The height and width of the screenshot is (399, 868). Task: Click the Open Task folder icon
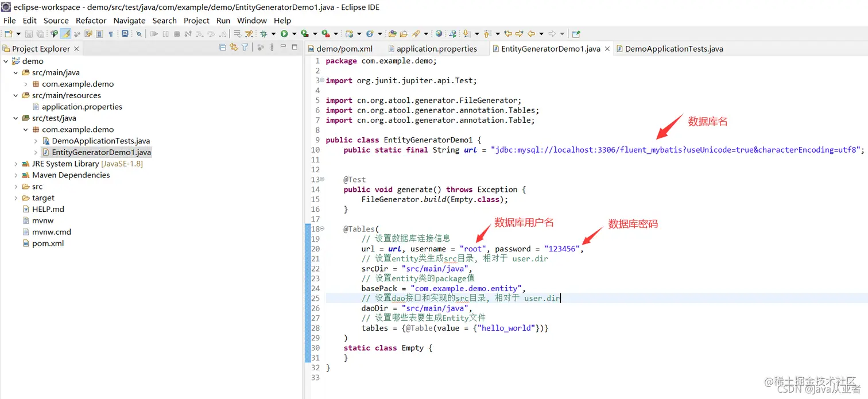[404, 34]
